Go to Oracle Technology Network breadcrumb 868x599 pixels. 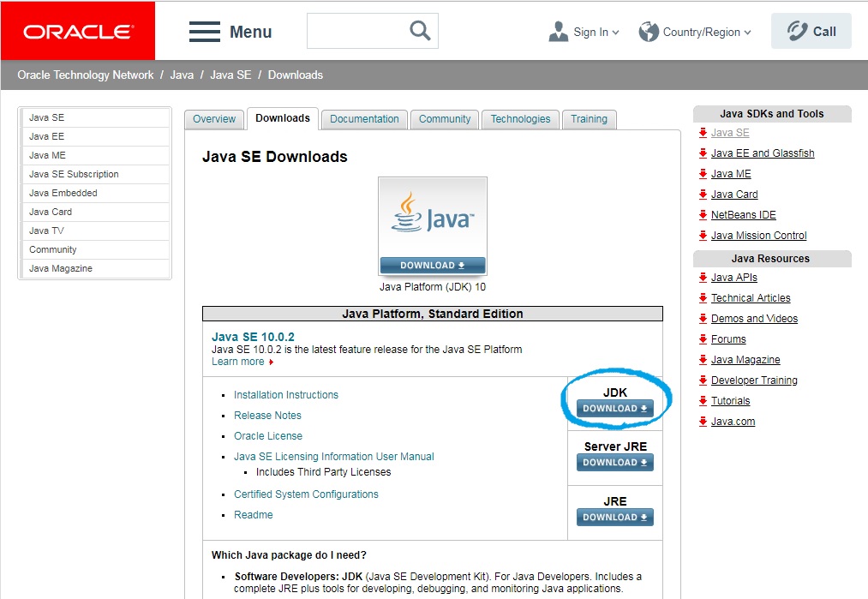[85, 75]
